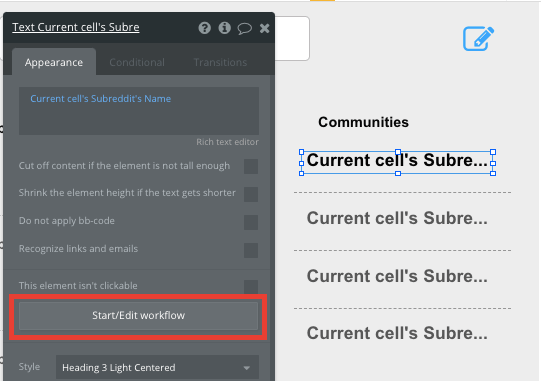Open the help question mark icon
The height and width of the screenshot is (381, 541).
point(205,28)
